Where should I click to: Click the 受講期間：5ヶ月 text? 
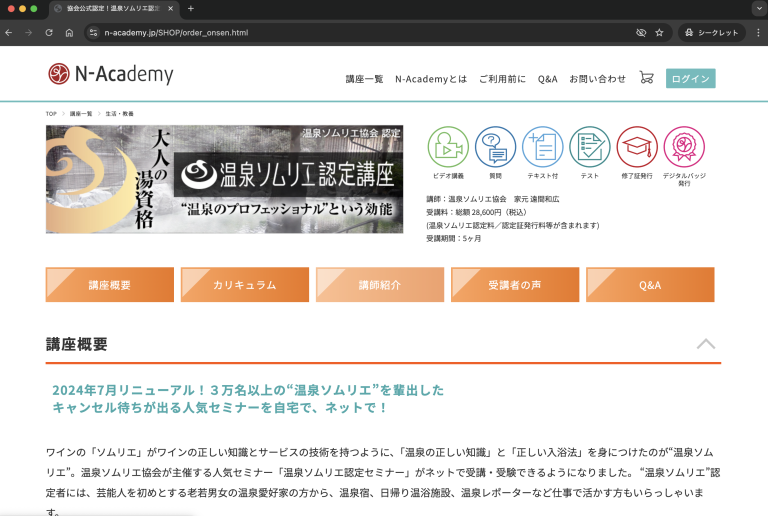pyautogui.click(x=454, y=238)
